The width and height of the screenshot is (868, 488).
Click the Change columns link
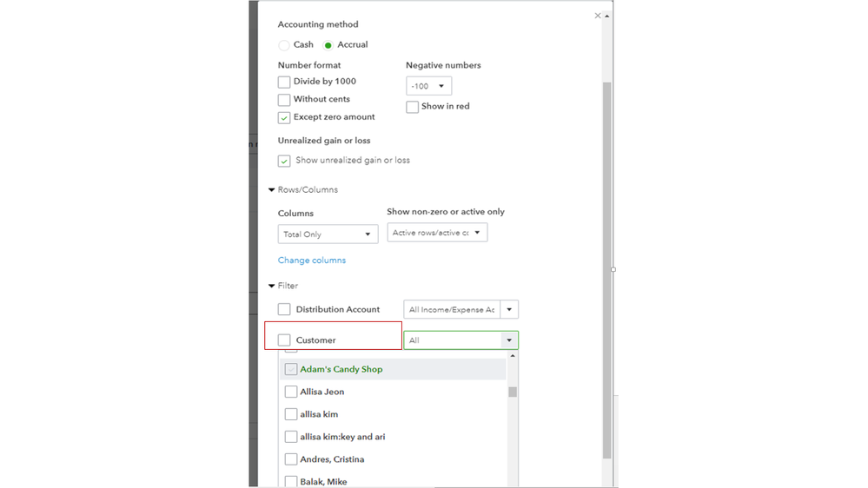pos(312,260)
